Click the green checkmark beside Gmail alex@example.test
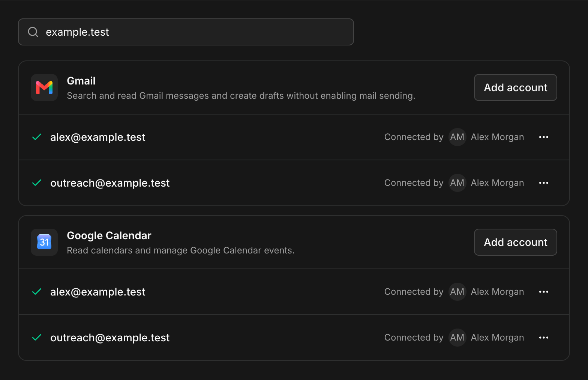The height and width of the screenshot is (380, 588). point(37,137)
